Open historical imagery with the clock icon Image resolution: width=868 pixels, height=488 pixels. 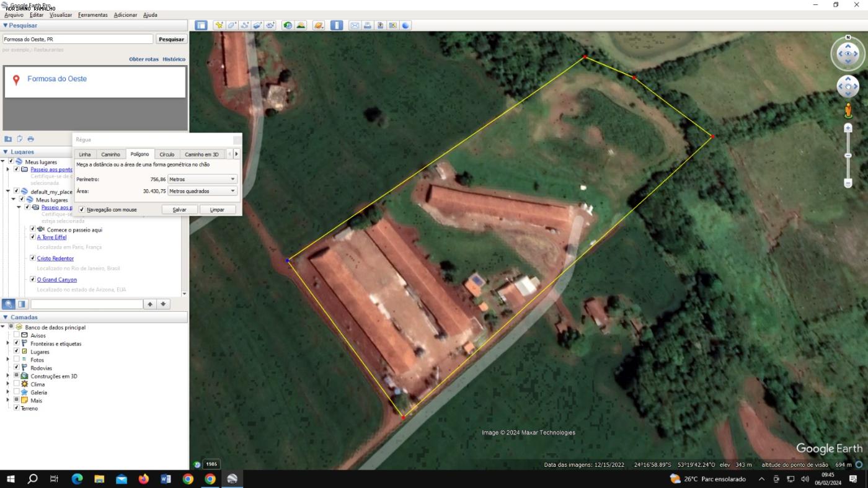tap(288, 25)
